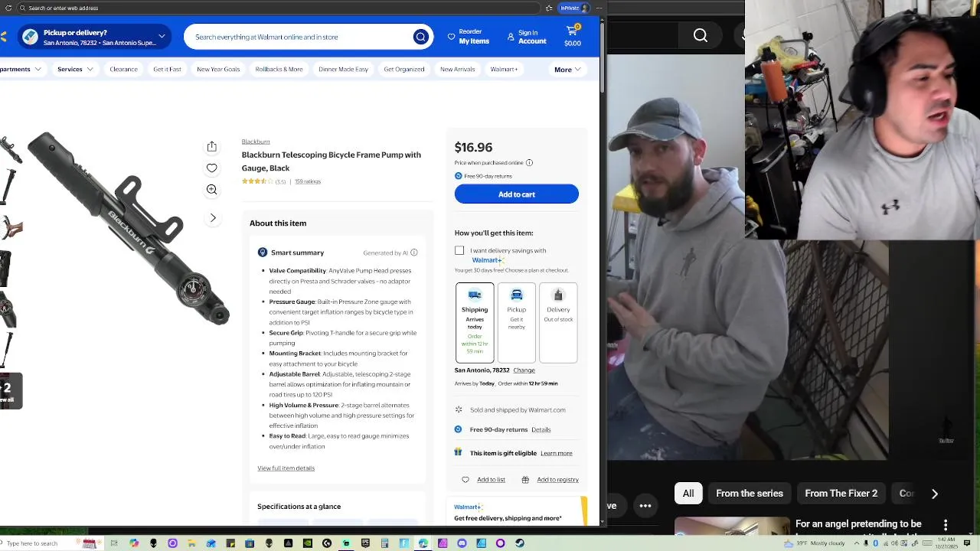Screen dimensions: 980x551
Task: Open NVIDIA app in taskbar
Action: tap(308, 543)
